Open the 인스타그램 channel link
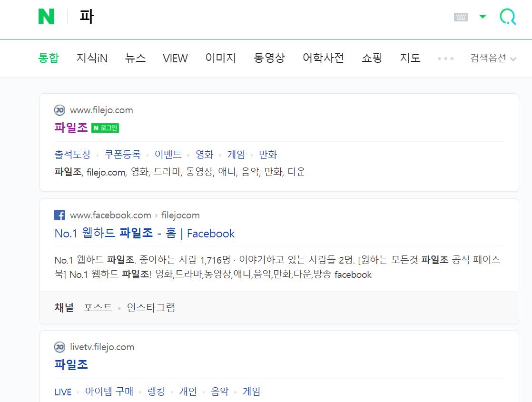Image resolution: width=532 pixels, height=402 pixels. (151, 308)
